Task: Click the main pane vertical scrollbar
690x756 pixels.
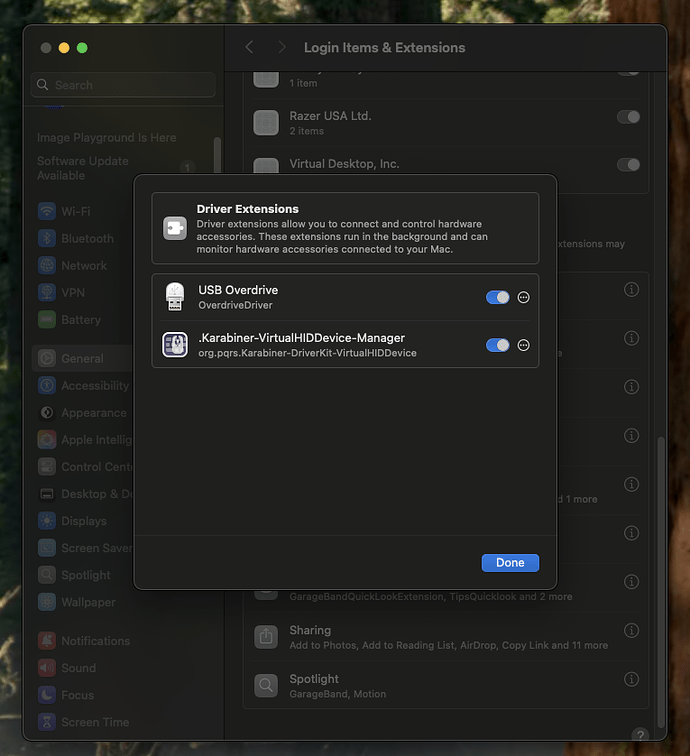Action: point(661,582)
